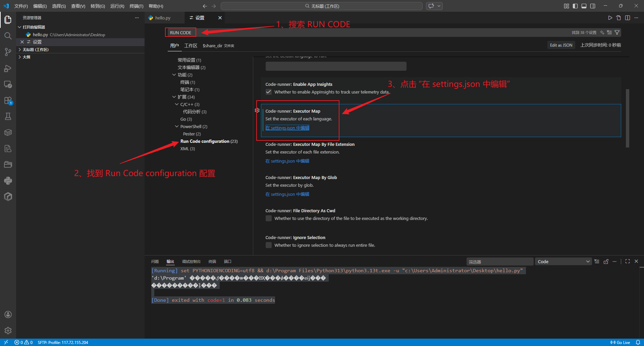Open the Extensions view icon
Image resolution: width=644 pixels, height=346 pixels.
pos(8,101)
